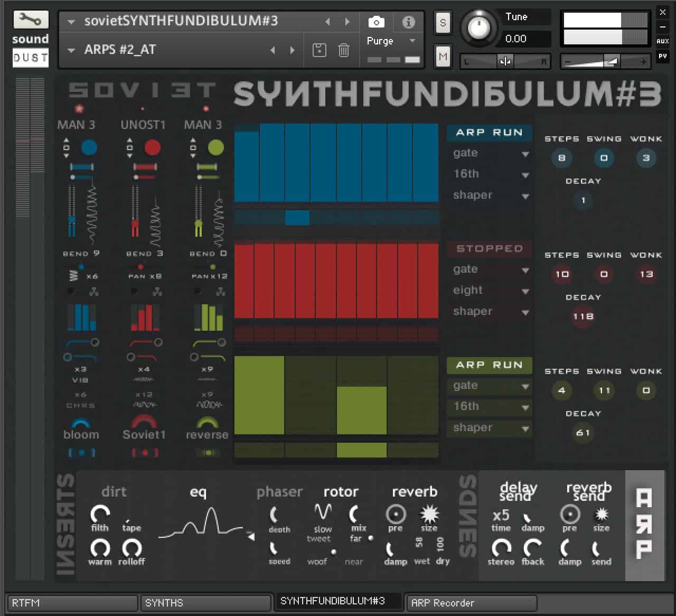This screenshot has height=616, width=676.
Task: Switch to the RTFM tab
Action: point(72,603)
